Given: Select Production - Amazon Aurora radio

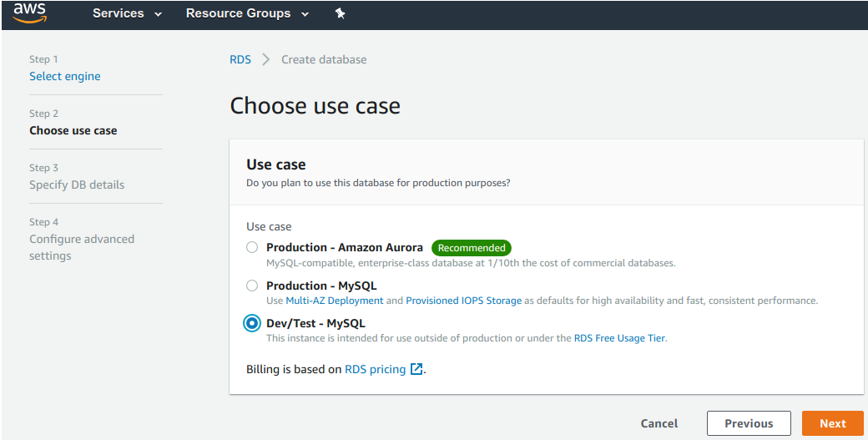Looking at the screenshot, I should click(252, 247).
